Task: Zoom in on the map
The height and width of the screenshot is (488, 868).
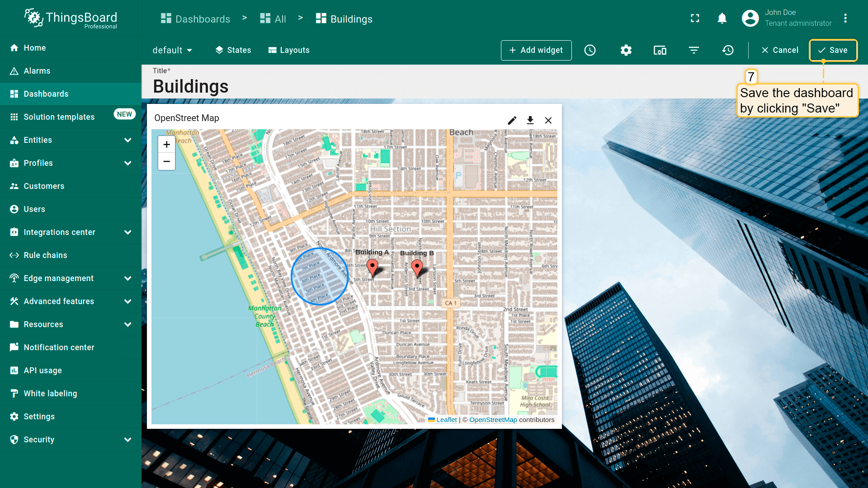Action: 166,145
